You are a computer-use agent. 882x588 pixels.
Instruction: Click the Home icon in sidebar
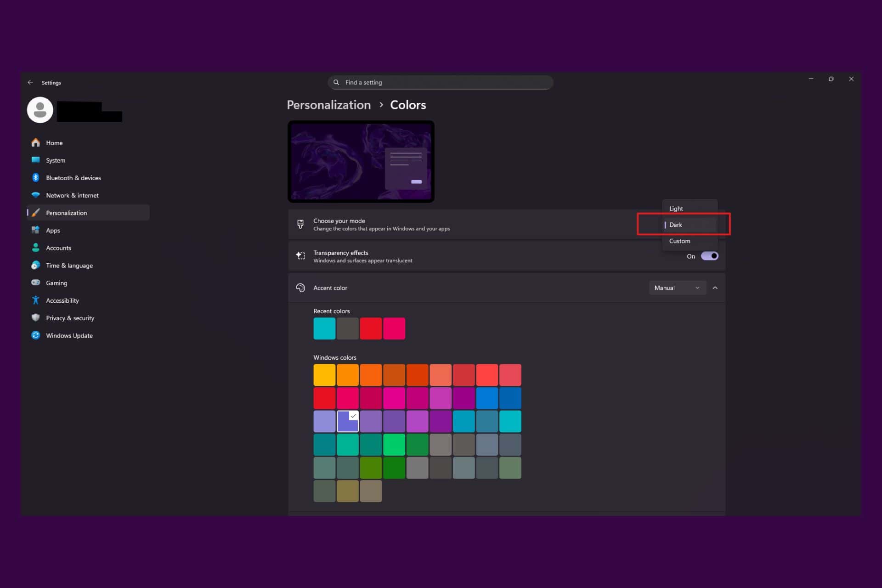[36, 142]
